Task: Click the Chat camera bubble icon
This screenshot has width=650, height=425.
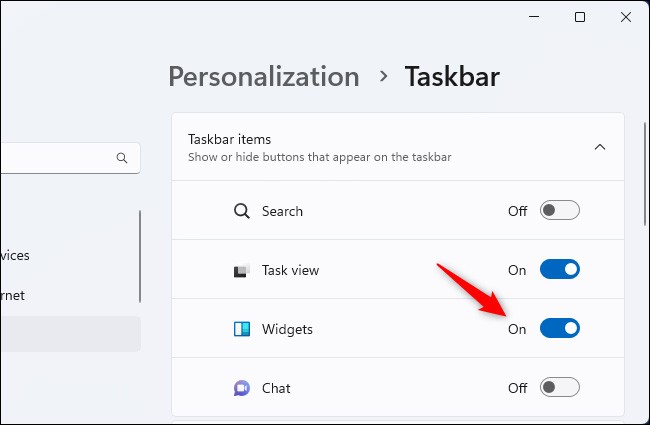Action: [x=241, y=388]
